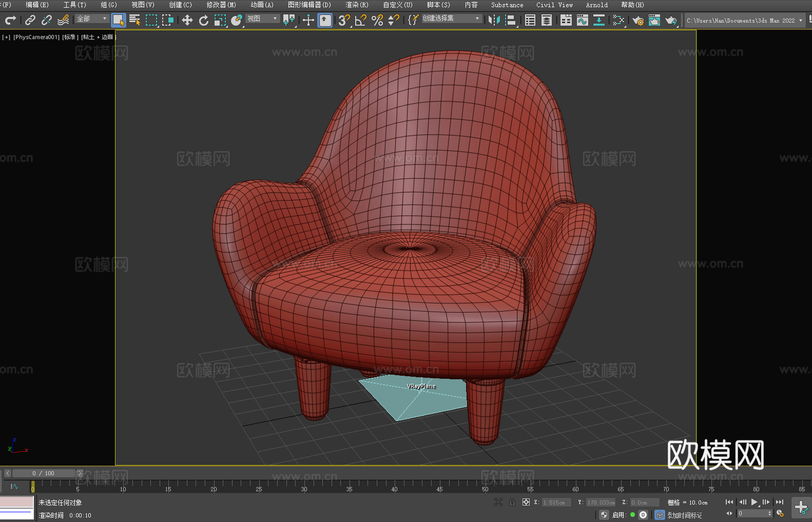Click the X coordinate field
812x522 pixels.
click(x=556, y=502)
